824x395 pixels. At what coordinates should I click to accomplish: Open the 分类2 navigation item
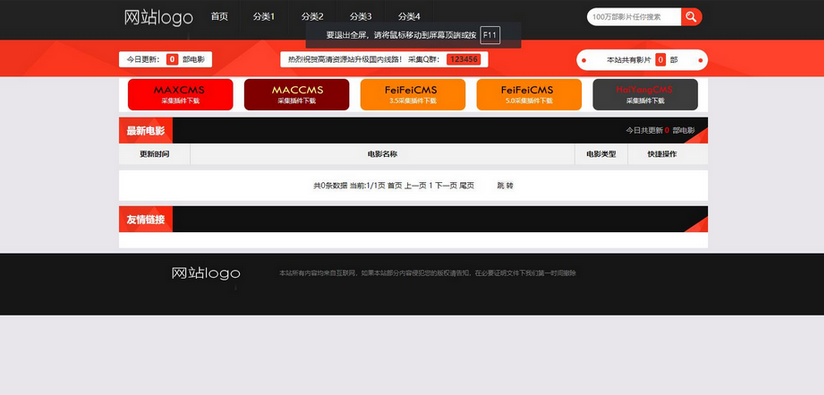tap(312, 17)
